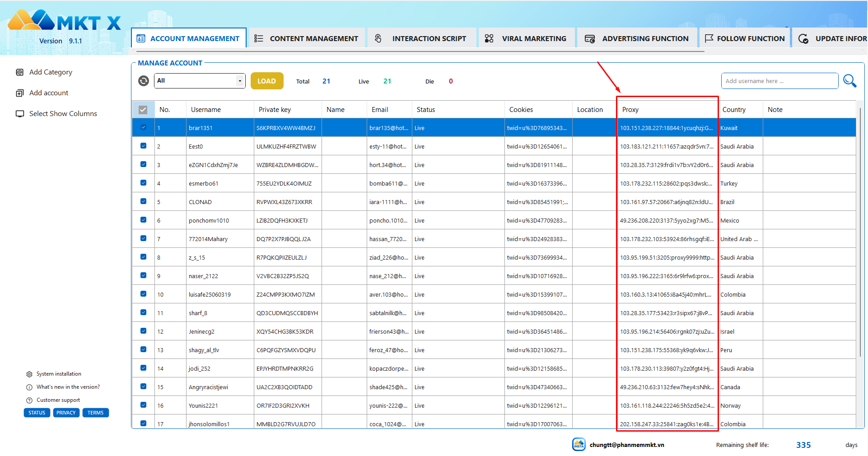The height and width of the screenshot is (456, 868).
Task: Open Customer support link
Action: pyautogui.click(x=58, y=400)
